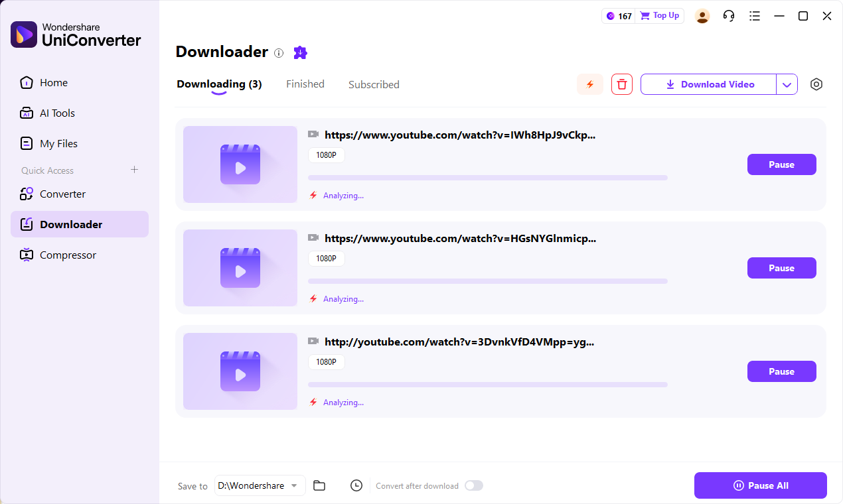Screen dimensions: 843x504
Task: Click Analyzing status of HGsNYGlnmicp item
Action: click(343, 299)
